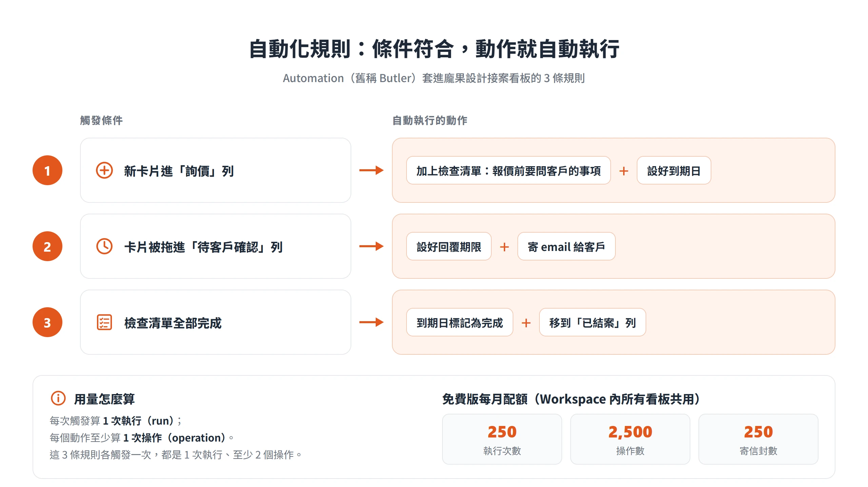Select the 加上檢查清單:報價前要問客戶的事項 action chip

[x=508, y=171]
